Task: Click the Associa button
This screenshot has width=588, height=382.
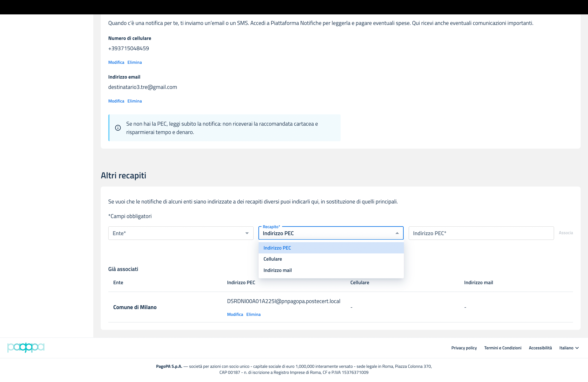Action: pyautogui.click(x=566, y=233)
